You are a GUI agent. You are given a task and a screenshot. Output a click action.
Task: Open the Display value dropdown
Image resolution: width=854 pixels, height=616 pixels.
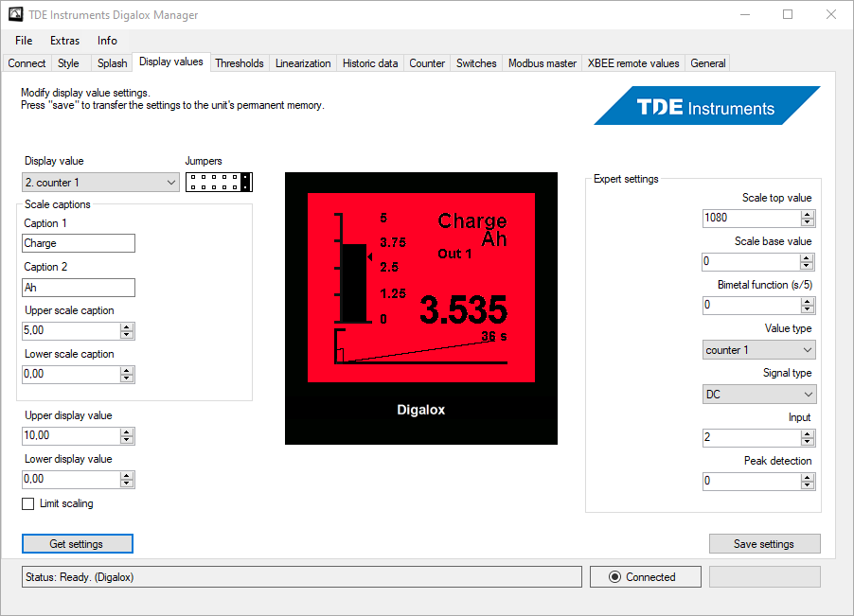[100, 183]
